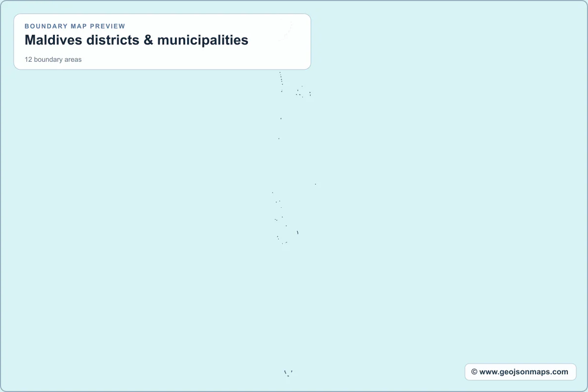Click the 'Maldives districts & municipalities' title
588x392 pixels.
click(137, 40)
